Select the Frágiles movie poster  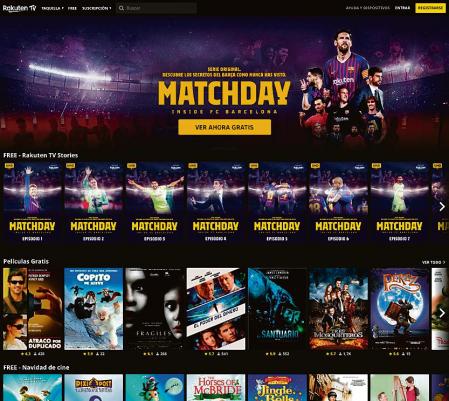[155, 309]
